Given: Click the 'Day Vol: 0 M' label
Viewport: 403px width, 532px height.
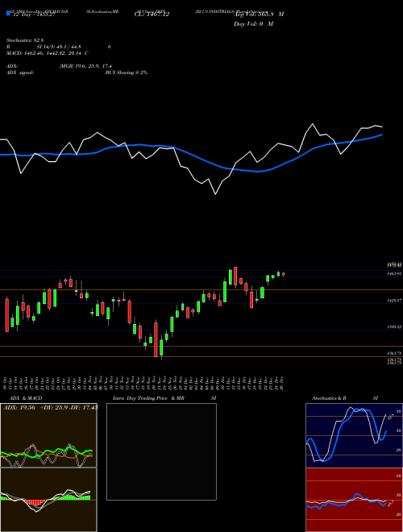Looking at the screenshot, I should (x=254, y=24).
